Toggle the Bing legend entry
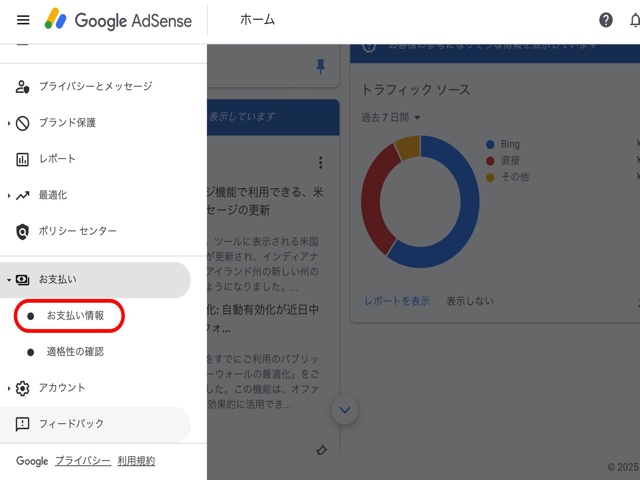The image size is (640, 480). 510,145
